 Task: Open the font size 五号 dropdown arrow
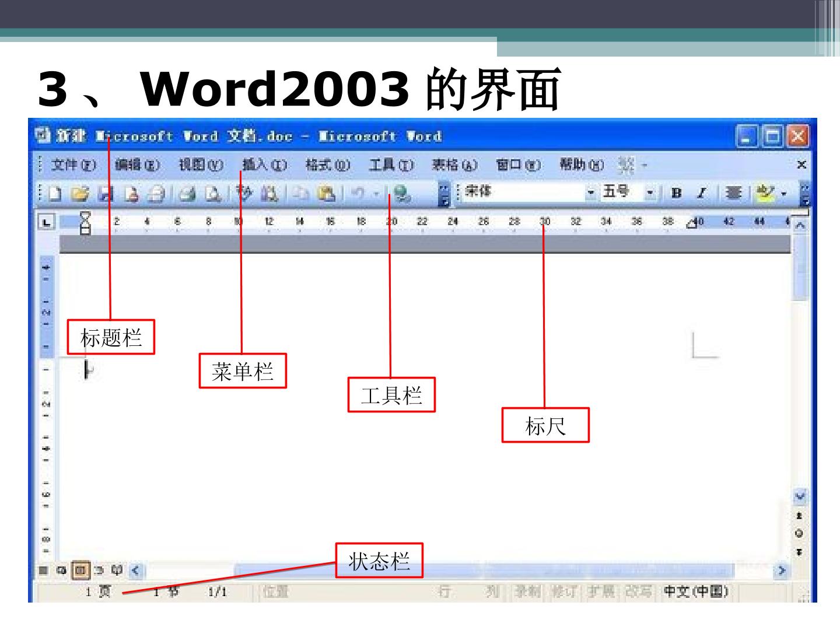pyautogui.click(x=650, y=192)
